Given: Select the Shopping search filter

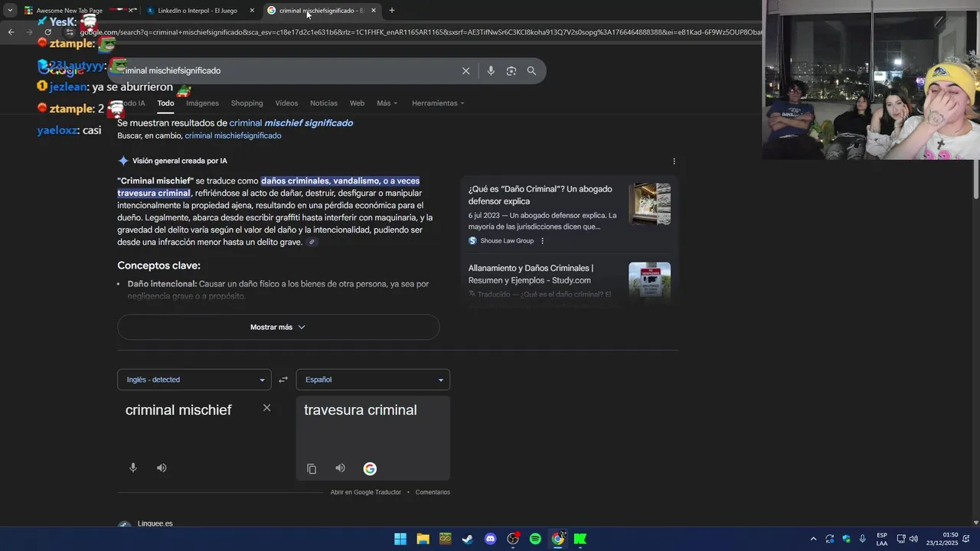Looking at the screenshot, I should pyautogui.click(x=247, y=103).
